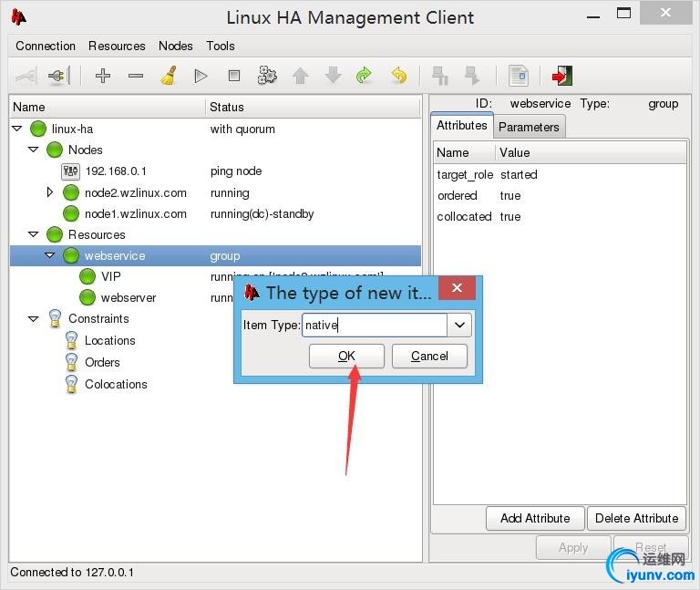Viewport: 700px width, 590px height.
Task: Click the login connect toolbar icon
Action: [x=26, y=76]
